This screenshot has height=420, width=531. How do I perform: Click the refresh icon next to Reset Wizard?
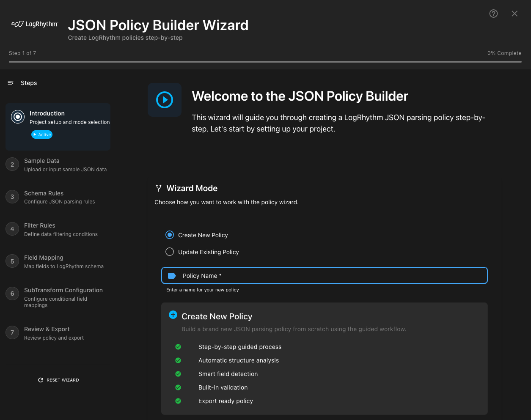(x=41, y=380)
